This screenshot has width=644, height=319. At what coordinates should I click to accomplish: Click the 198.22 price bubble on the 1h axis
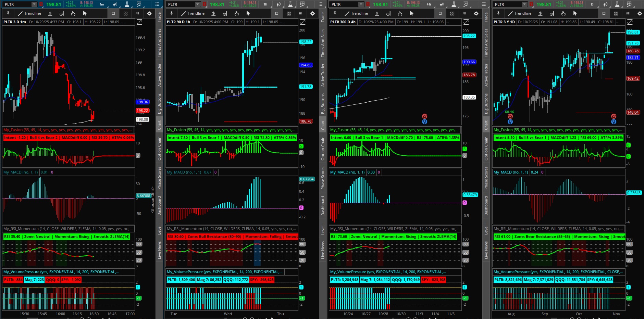click(307, 42)
